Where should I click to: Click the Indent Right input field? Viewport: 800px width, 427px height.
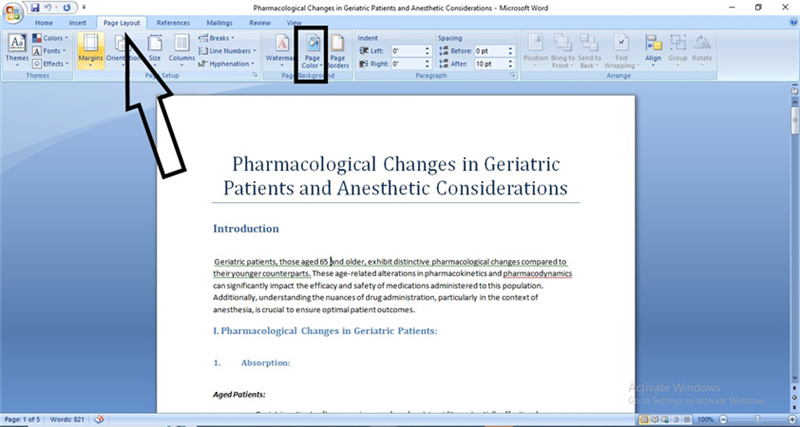point(407,64)
